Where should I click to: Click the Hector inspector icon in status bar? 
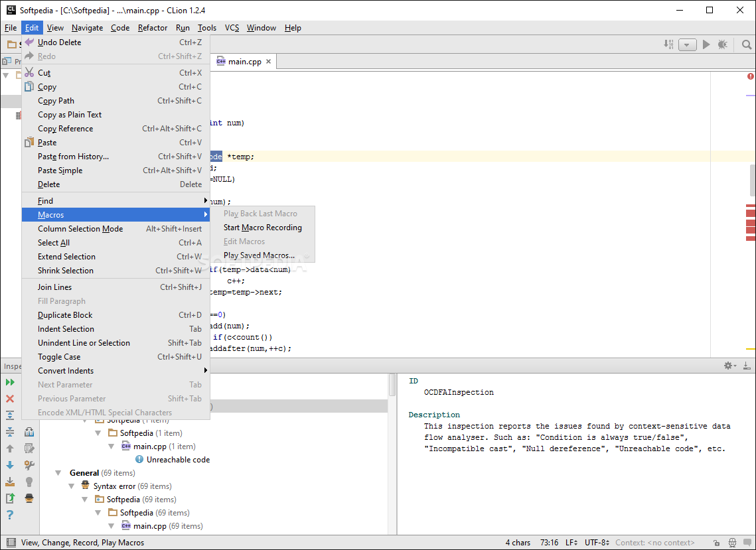pyautogui.click(x=732, y=543)
